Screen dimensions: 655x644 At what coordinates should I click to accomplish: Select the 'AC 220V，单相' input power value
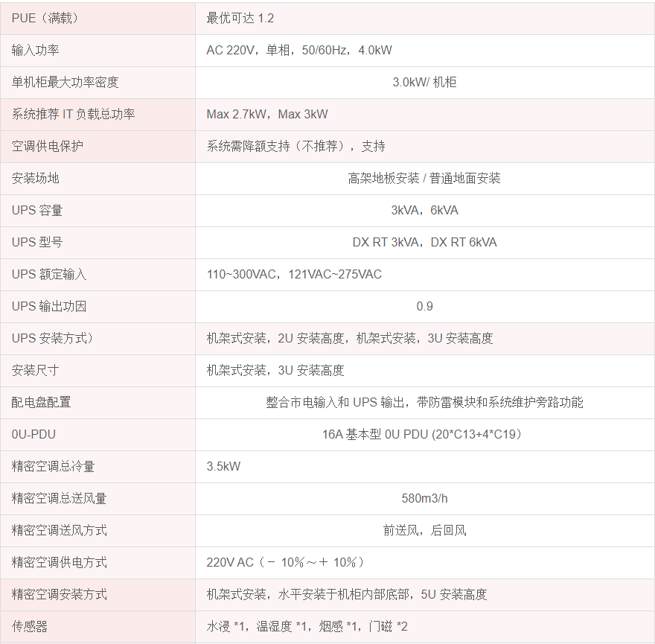[x=298, y=51]
